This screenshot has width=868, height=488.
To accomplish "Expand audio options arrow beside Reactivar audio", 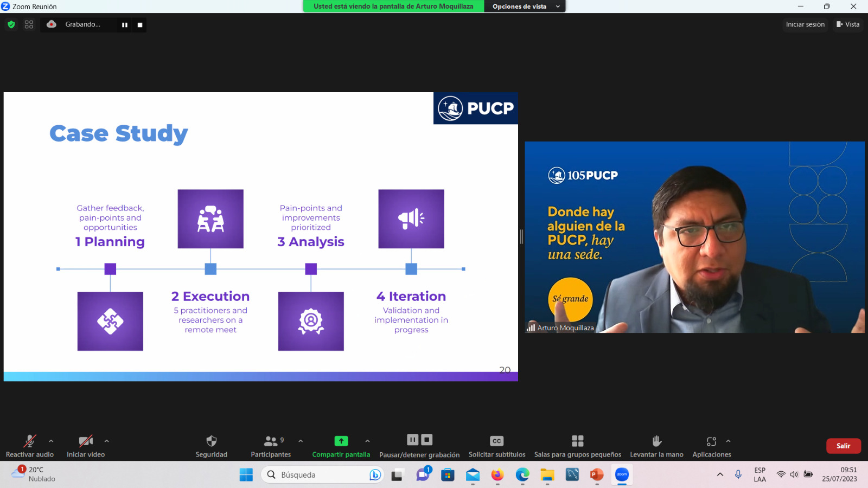I will [x=51, y=441].
